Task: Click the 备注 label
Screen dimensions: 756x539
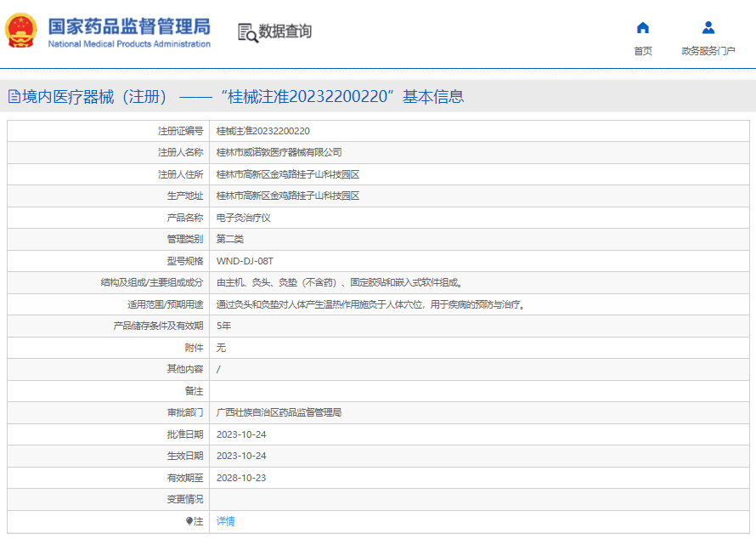Action: point(195,391)
